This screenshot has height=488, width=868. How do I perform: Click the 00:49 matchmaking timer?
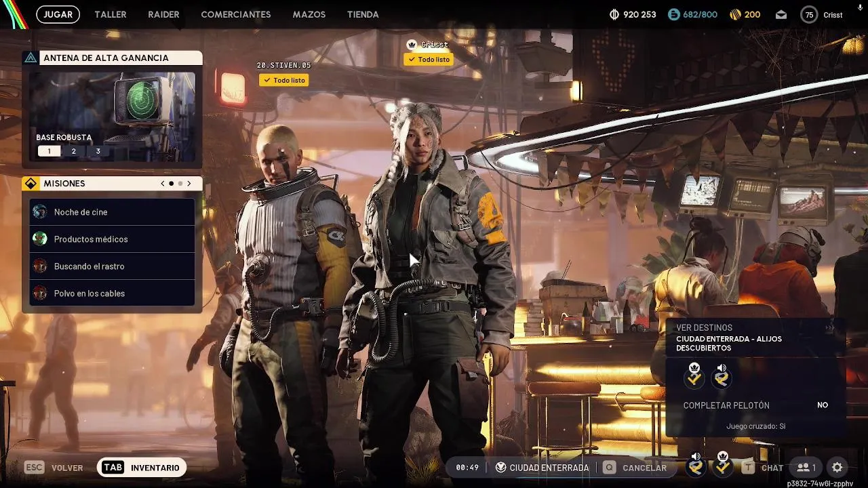[467, 468]
